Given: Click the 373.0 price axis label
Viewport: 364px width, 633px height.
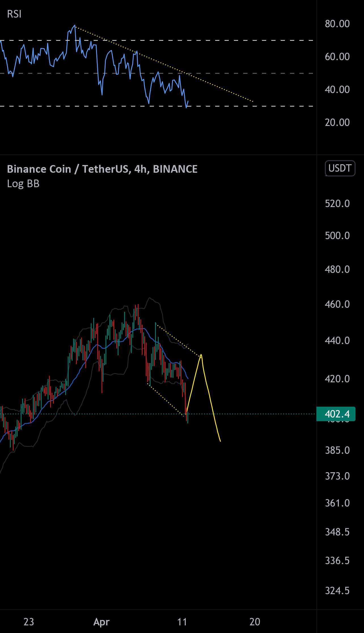Looking at the screenshot, I should 337,476.
